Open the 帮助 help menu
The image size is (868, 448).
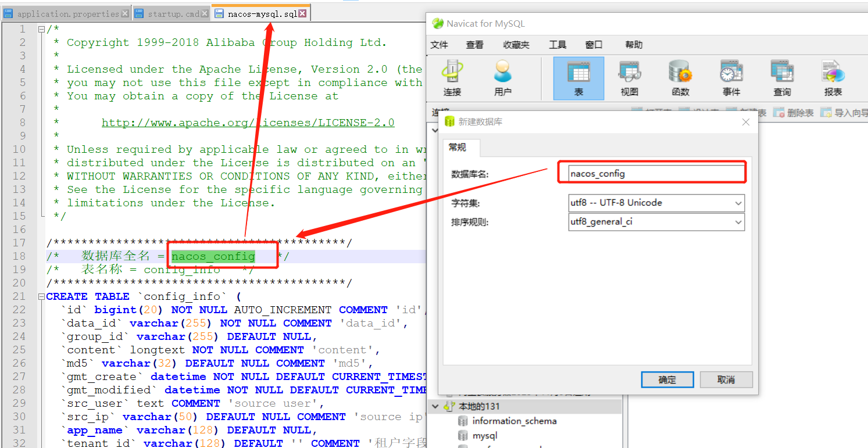point(634,45)
